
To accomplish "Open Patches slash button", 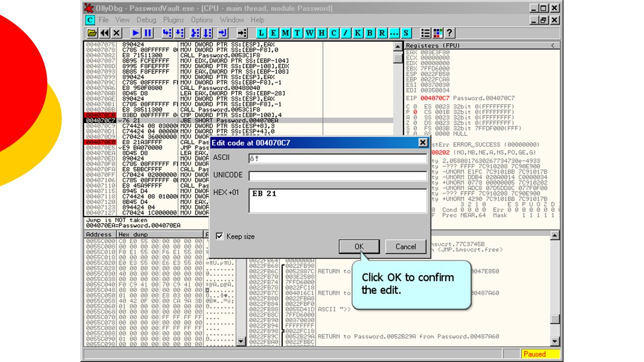I will click(x=346, y=33).
